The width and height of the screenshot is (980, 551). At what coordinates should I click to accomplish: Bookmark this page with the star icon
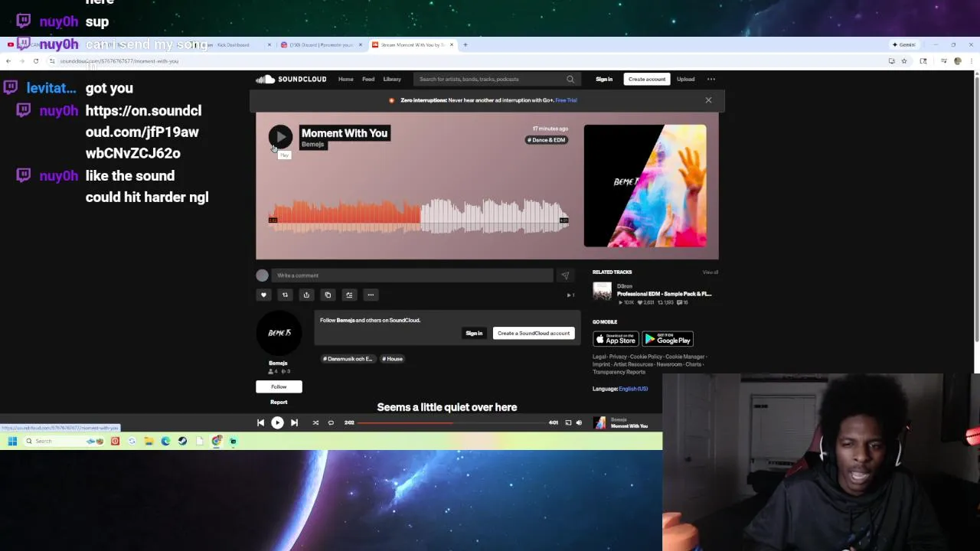pyautogui.click(x=904, y=61)
